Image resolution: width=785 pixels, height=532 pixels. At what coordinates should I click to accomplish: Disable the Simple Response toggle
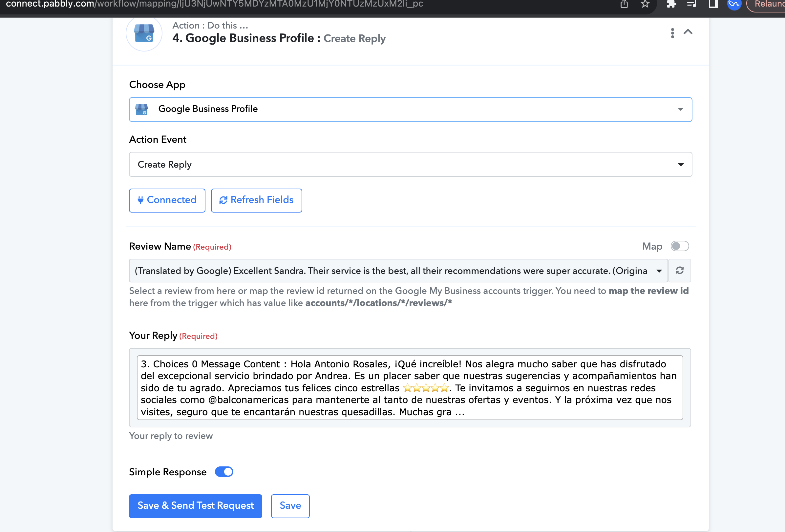pyautogui.click(x=224, y=472)
